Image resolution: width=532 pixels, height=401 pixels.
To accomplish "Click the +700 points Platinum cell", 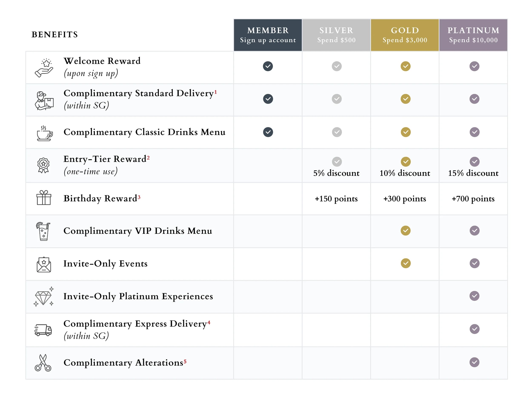I will (x=473, y=199).
